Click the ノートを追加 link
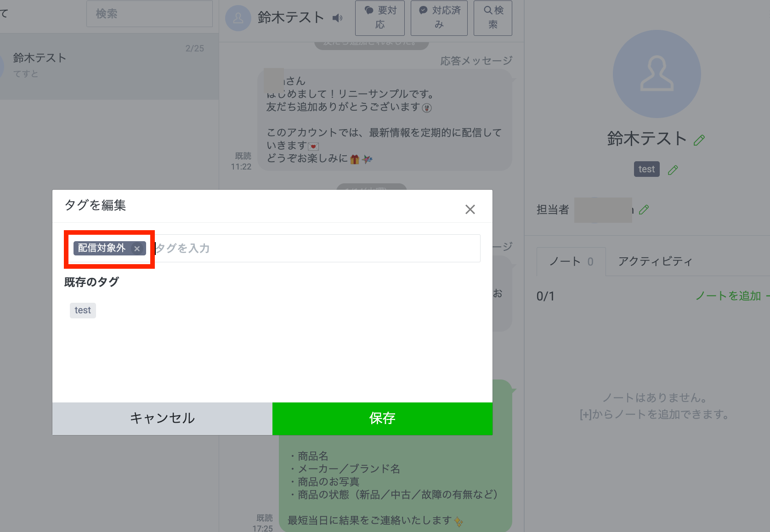This screenshot has width=770, height=532. point(727,296)
